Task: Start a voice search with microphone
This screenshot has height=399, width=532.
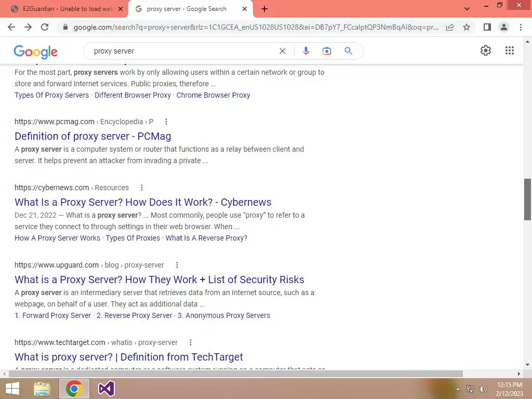Action: point(305,51)
